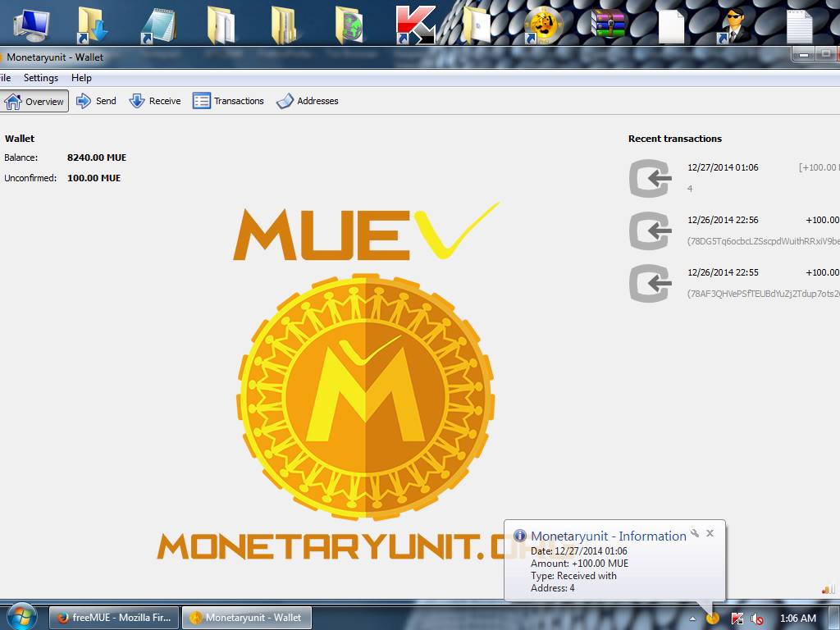Open the round gold coin desktop shortcut

tap(542, 25)
